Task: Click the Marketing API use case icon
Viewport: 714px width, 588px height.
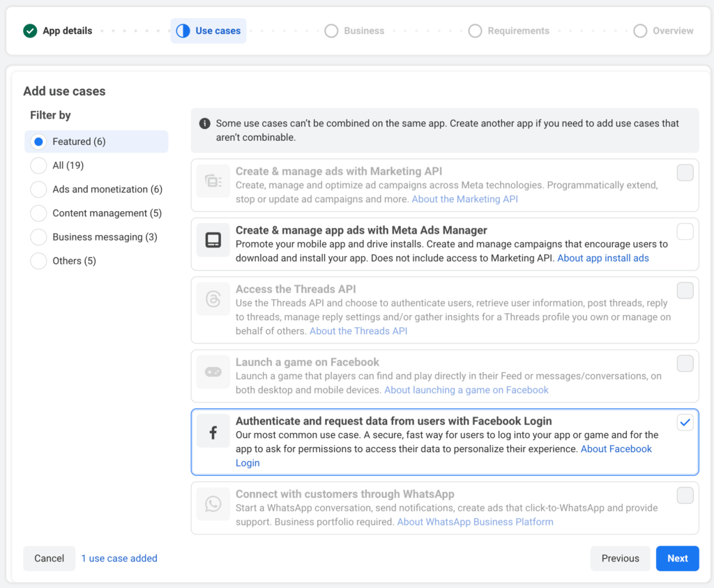Action: tap(213, 181)
